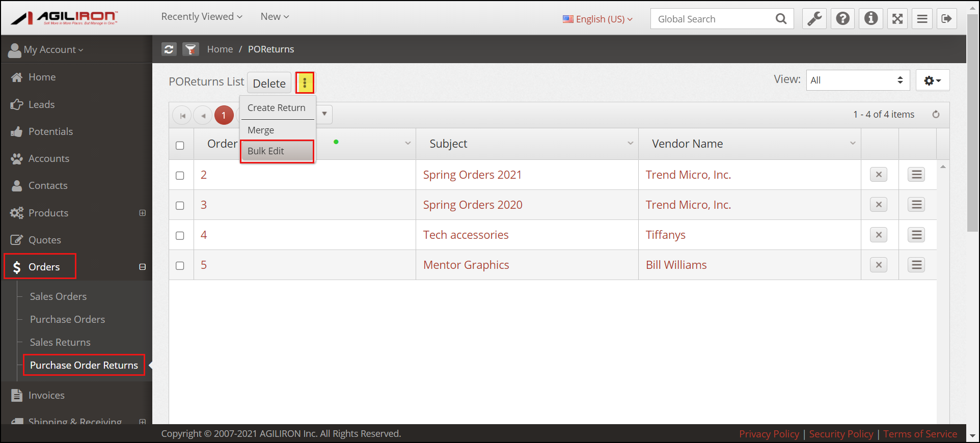The width and height of the screenshot is (980, 443).
Task: Expand the Products sidebar section
Action: 143,213
